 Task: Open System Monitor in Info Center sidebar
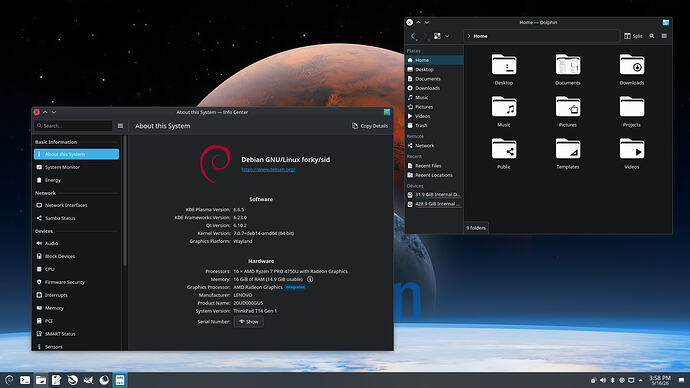(76, 167)
